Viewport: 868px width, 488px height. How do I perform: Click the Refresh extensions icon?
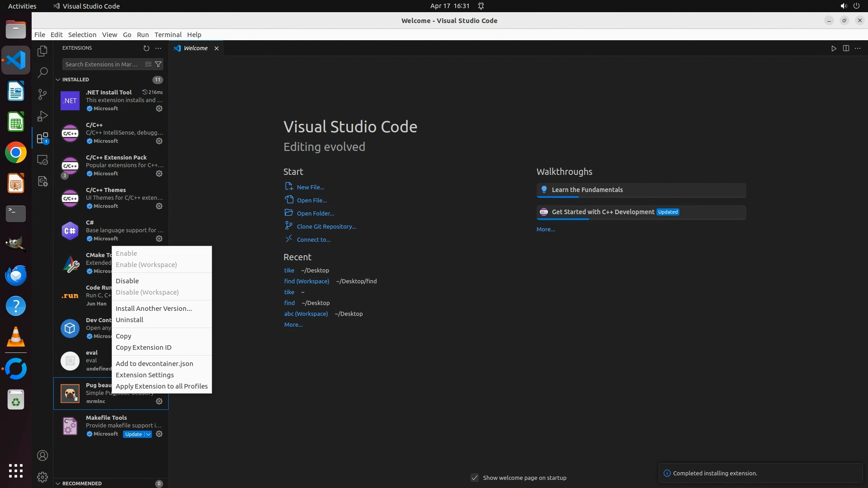tap(146, 48)
